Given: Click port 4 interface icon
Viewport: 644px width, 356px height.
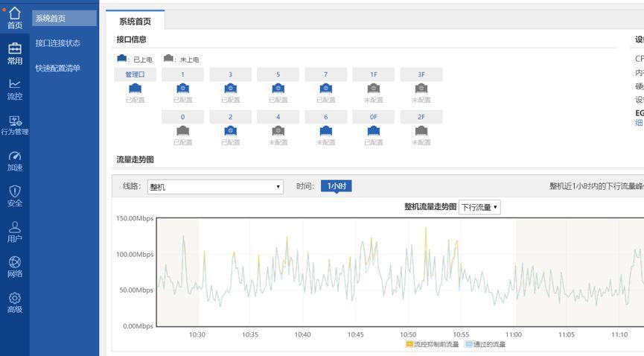Looking at the screenshot, I should pos(278,131).
